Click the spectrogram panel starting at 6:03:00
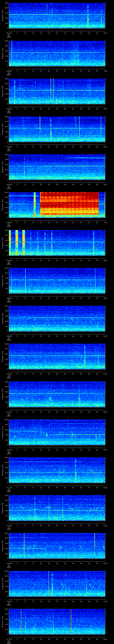 point(57,91)
